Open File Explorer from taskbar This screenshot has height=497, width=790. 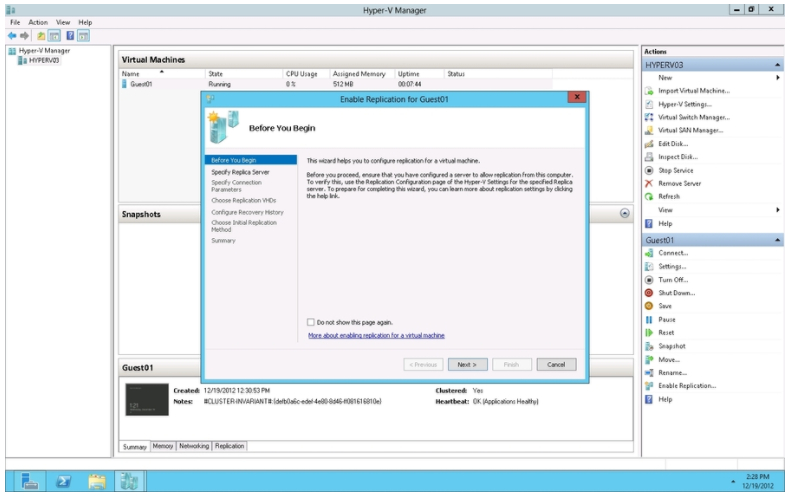(x=97, y=481)
